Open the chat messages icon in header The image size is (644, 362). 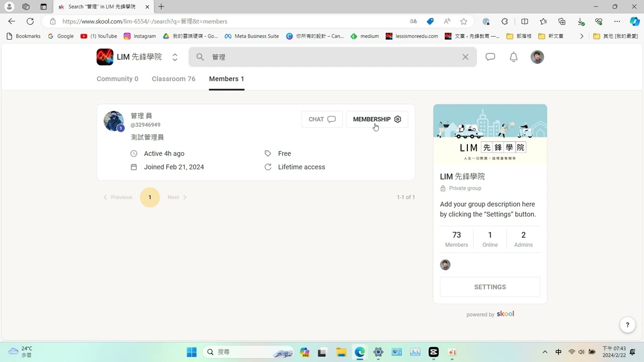click(x=490, y=57)
